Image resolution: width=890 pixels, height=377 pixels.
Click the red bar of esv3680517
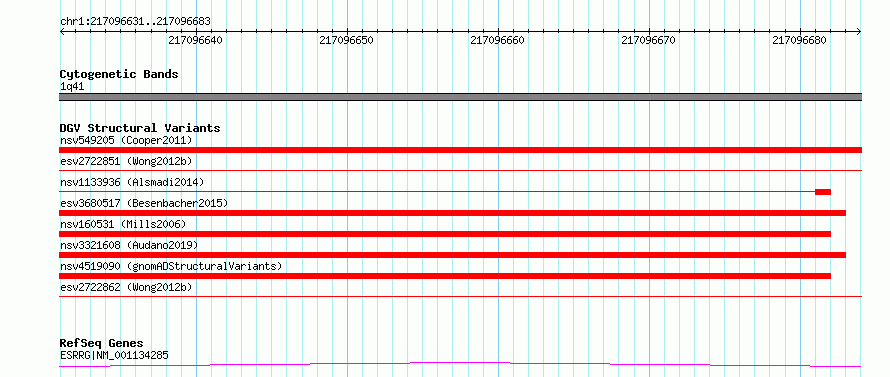[x=452, y=213]
